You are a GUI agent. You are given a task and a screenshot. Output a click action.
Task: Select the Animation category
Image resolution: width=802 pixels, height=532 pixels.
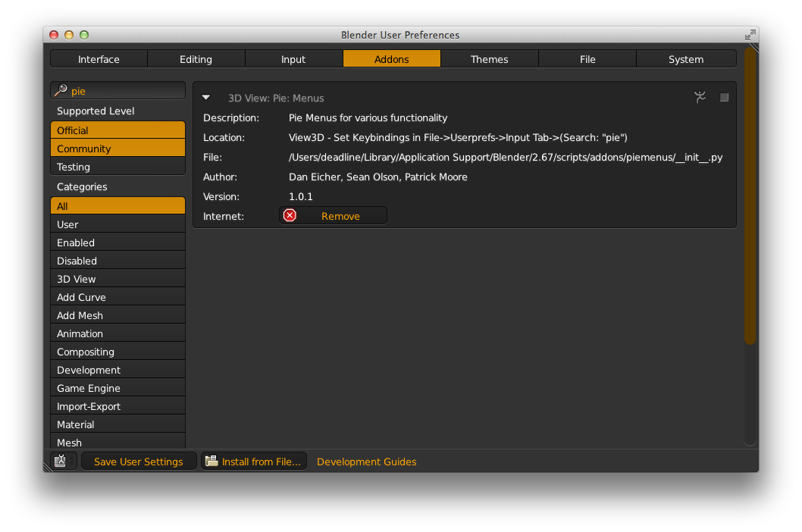tap(118, 333)
